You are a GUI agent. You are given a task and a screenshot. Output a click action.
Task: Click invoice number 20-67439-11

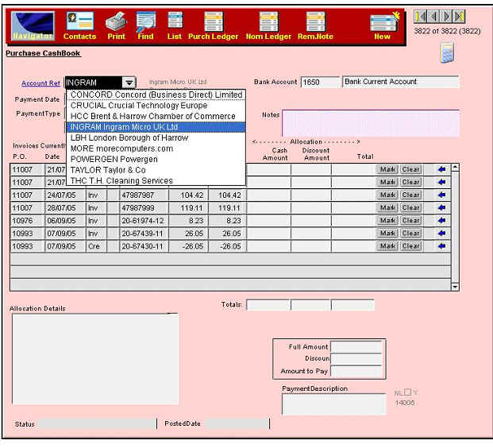[x=144, y=233]
